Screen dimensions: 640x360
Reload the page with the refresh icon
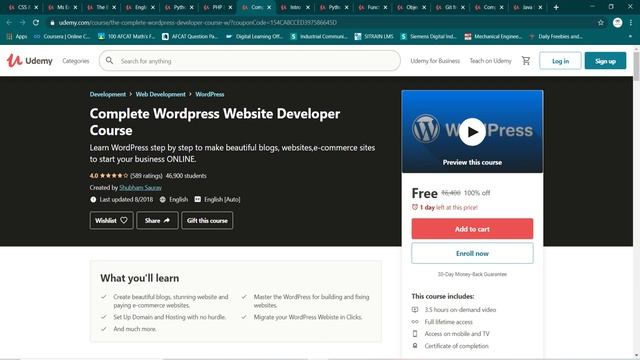pos(36,22)
